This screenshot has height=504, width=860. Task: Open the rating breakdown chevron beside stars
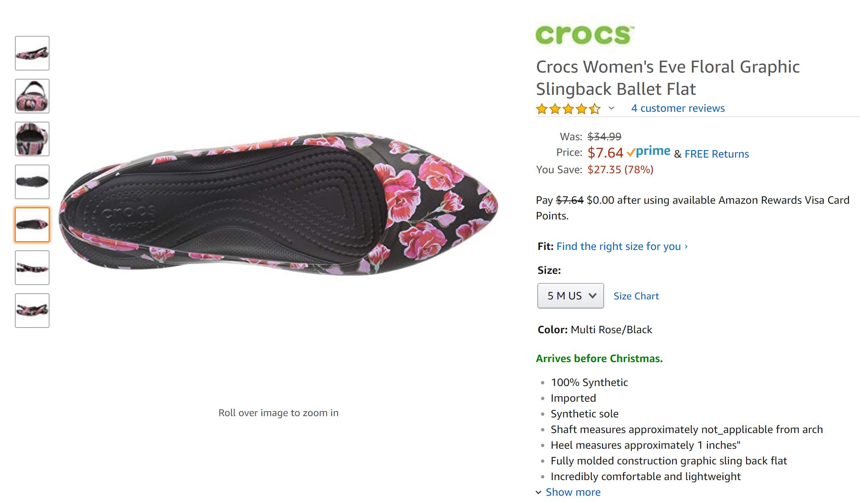point(612,108)
